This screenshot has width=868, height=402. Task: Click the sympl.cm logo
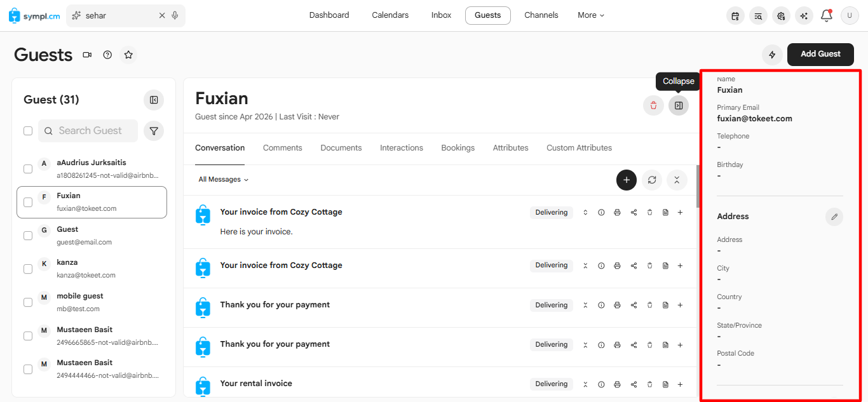[x=34, y=15]
